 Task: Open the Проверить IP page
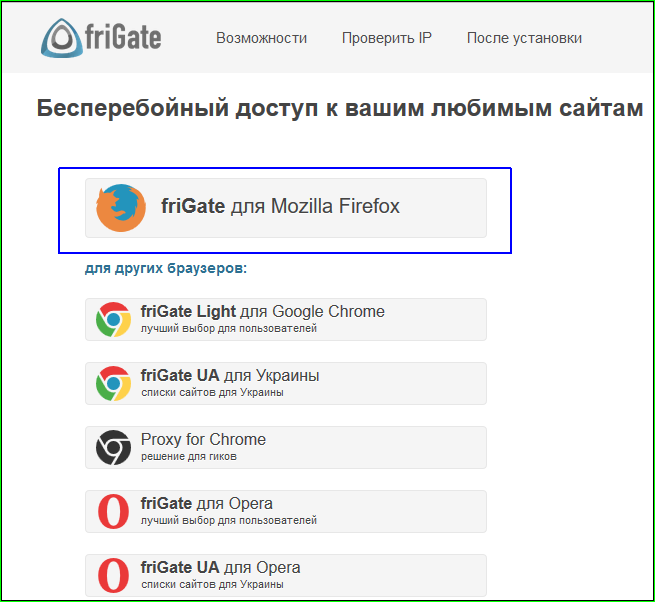(x=386, y=38)
